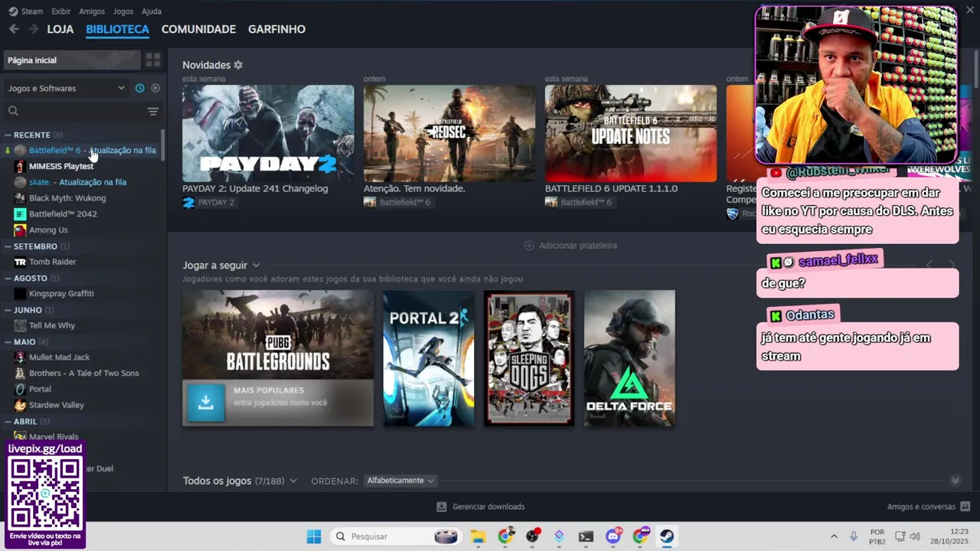Open Discord from the taskbar
The width and height of the screenshot is (980, 551).
pyautogui.click(x=613, y=536)
